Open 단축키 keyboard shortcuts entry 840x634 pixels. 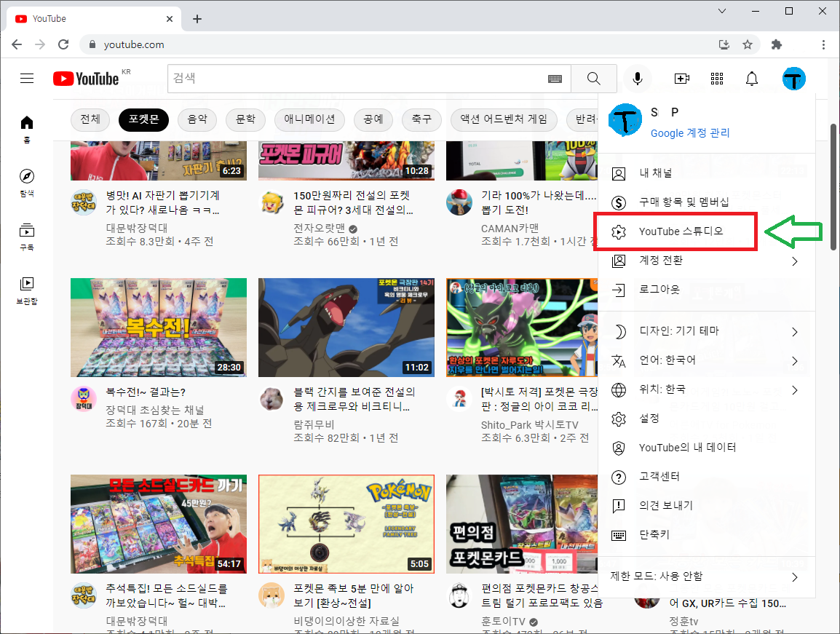pyautogui.click(x=707, y=534)
